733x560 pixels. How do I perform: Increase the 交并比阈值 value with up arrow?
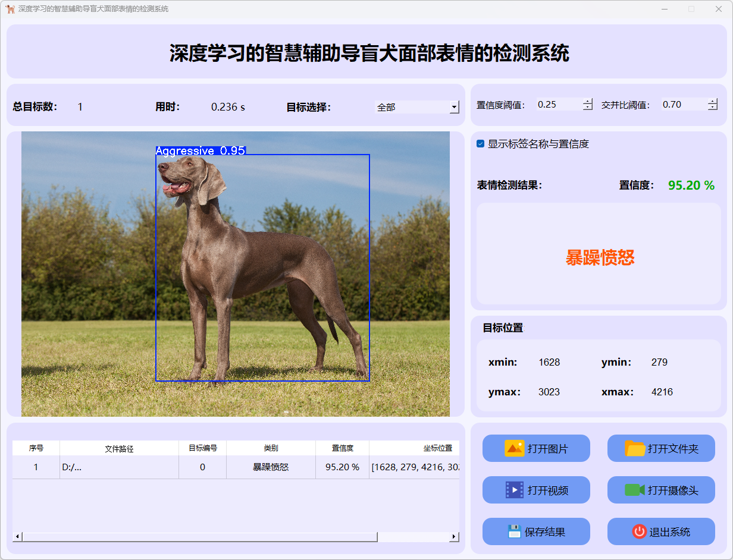(x=713, y=101)
